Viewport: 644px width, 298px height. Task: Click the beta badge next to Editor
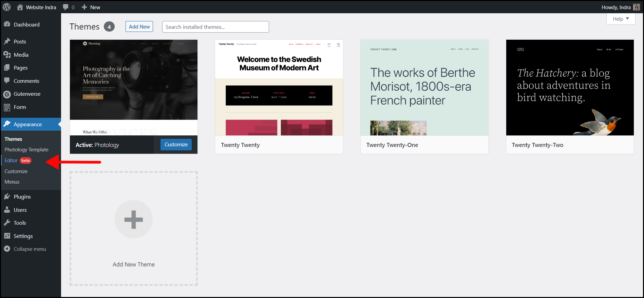(26, 161)
